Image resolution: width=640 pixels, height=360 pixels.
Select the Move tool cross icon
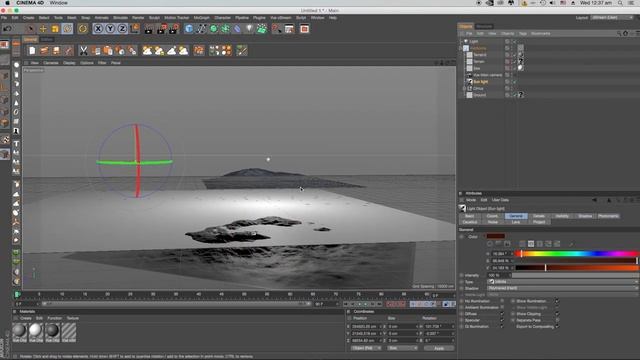43,29
